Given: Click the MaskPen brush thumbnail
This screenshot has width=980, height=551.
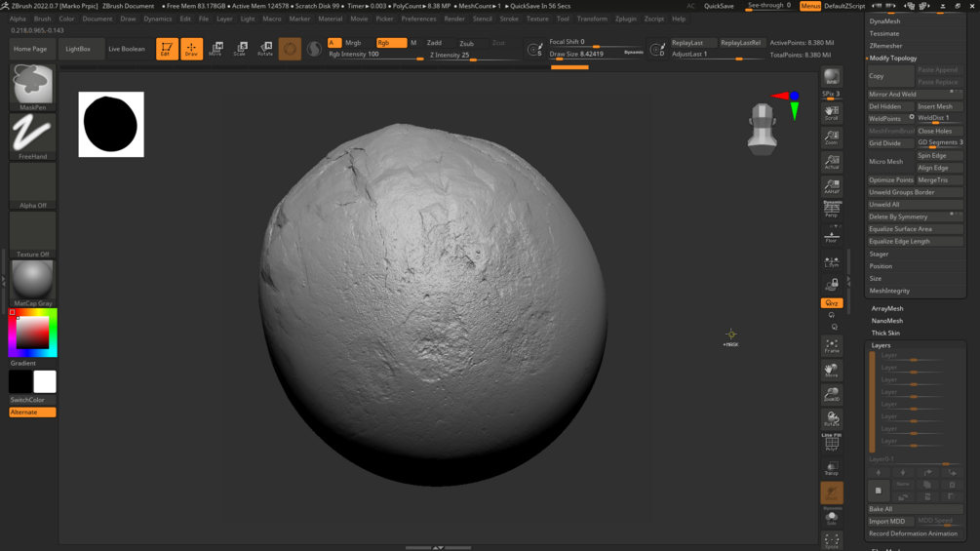Looking at the screenshot, I should [32, 86].
